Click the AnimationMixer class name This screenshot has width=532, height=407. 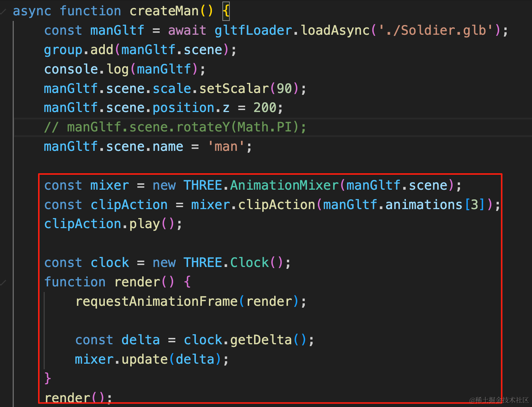click(x=284, y=185)
